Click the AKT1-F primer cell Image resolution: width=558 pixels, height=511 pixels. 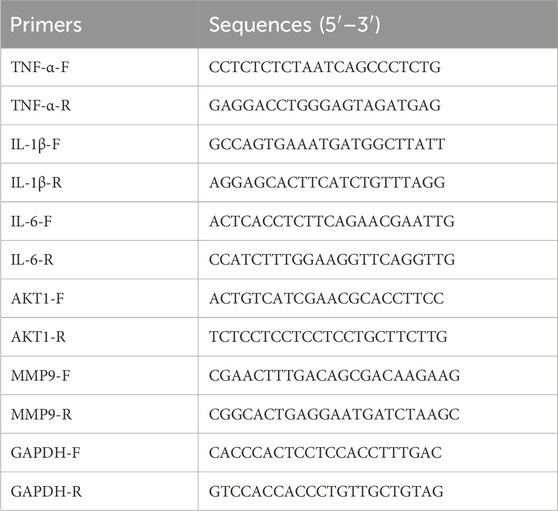coord(37,298)
